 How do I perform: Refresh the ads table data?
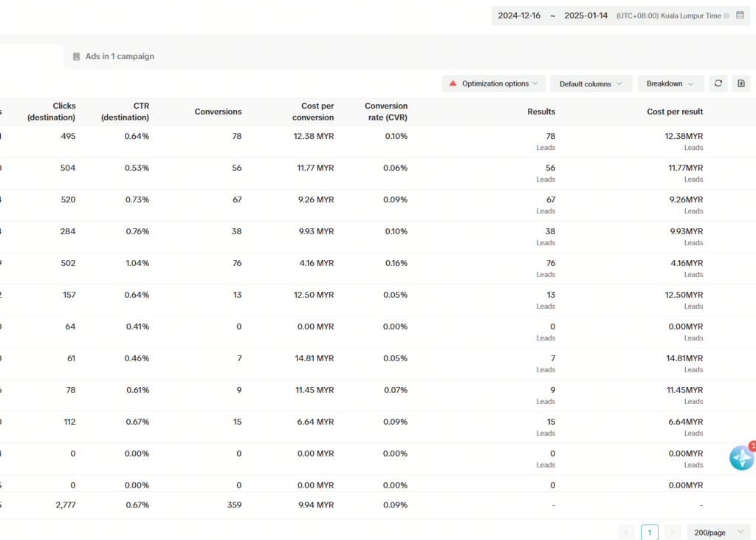coord(717,83)
